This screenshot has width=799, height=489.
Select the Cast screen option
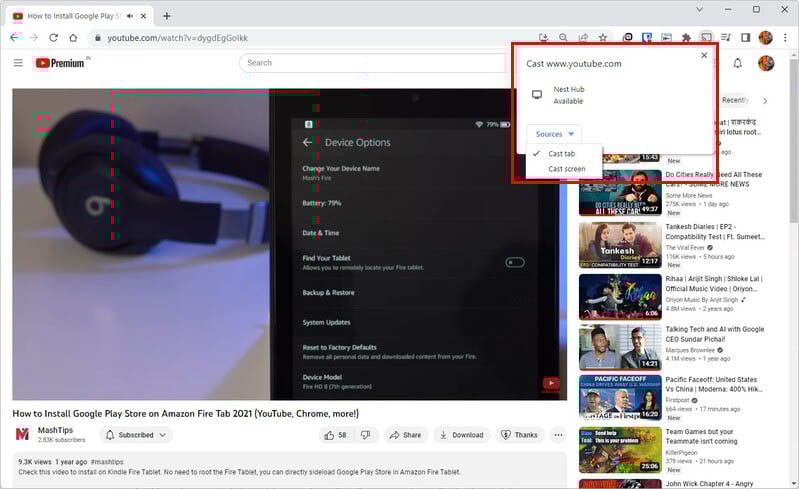pos(567,169)
